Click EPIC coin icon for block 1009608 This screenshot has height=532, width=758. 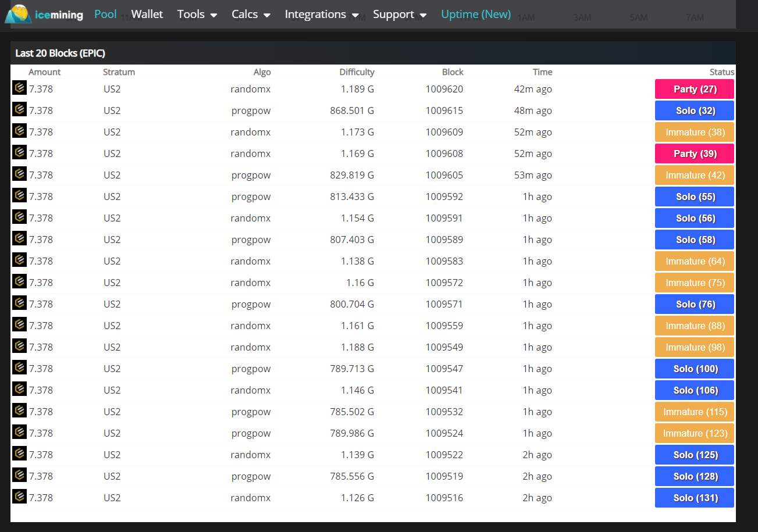pos(19,152)
